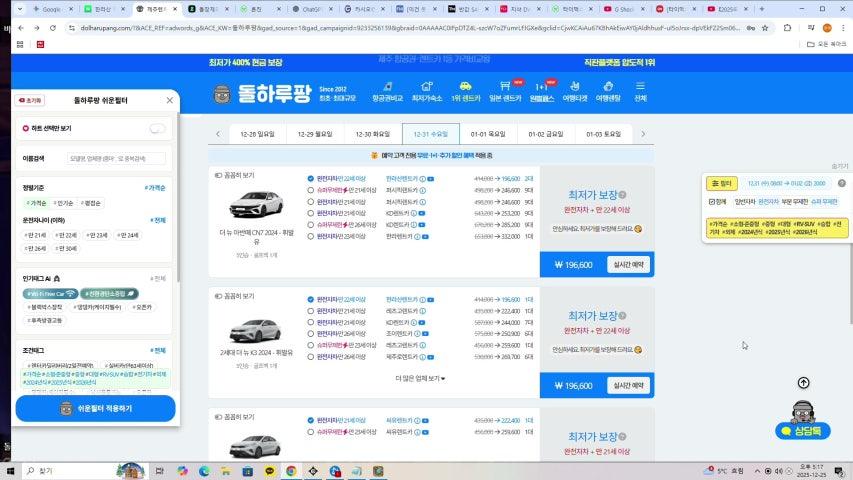Select the #가격순 sort tag
853x480 pixels.
coord(37,203)
